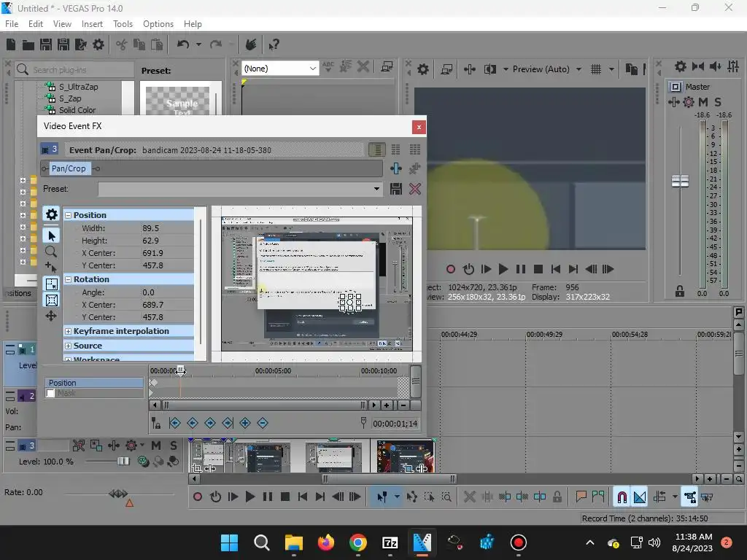This screenshot has width=747, height=560.
Task: Open the (None) combo box
Action: coord(279,69)
